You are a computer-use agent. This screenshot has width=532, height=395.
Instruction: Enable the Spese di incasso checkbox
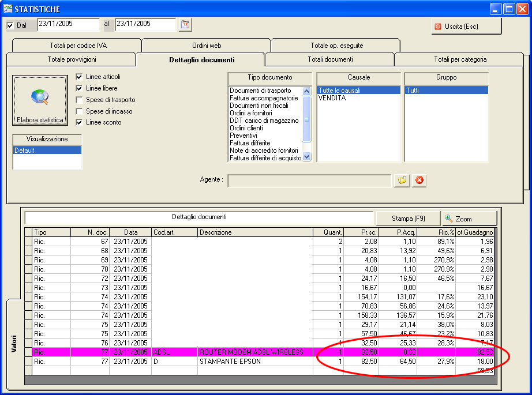pyautogui.click(x=80, y=111)
